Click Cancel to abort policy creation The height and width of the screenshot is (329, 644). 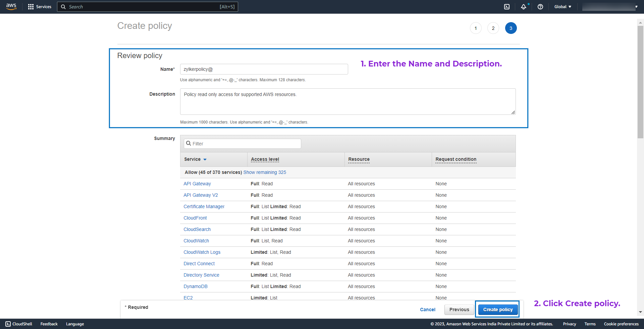(x=428, y=310)
